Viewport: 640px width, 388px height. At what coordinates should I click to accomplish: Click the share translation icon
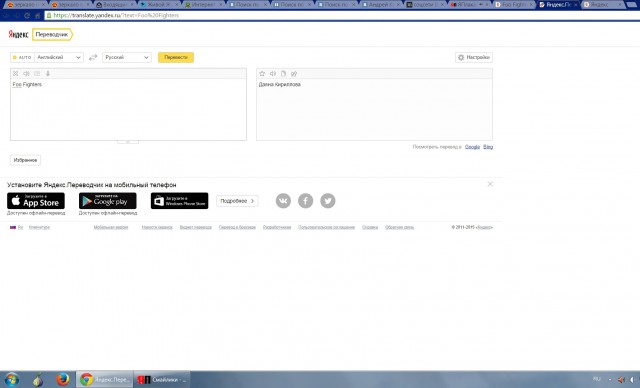pos(294,73)
